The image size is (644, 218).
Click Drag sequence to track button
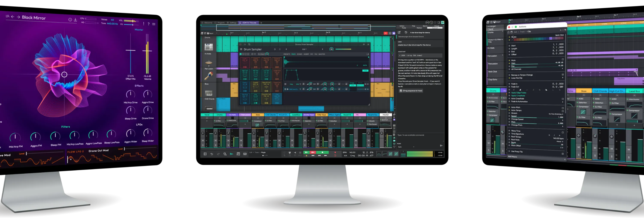click(x=411, y=91)
